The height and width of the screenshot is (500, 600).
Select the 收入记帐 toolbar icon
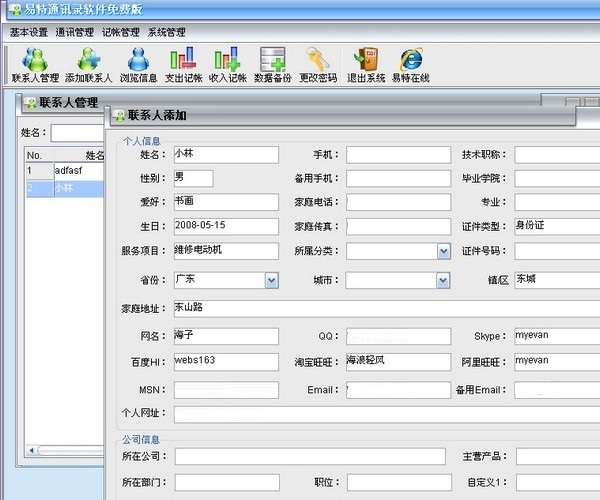point(227,64)
